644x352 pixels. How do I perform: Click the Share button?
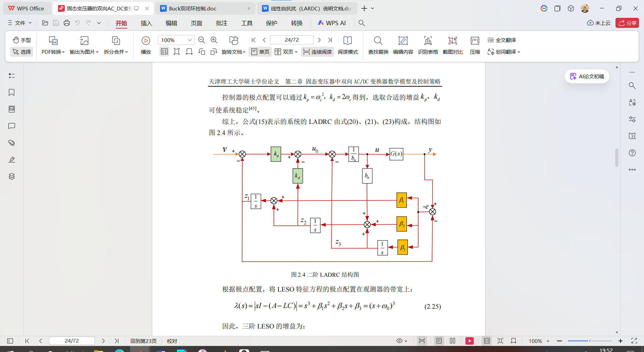[x=627, y=23]
